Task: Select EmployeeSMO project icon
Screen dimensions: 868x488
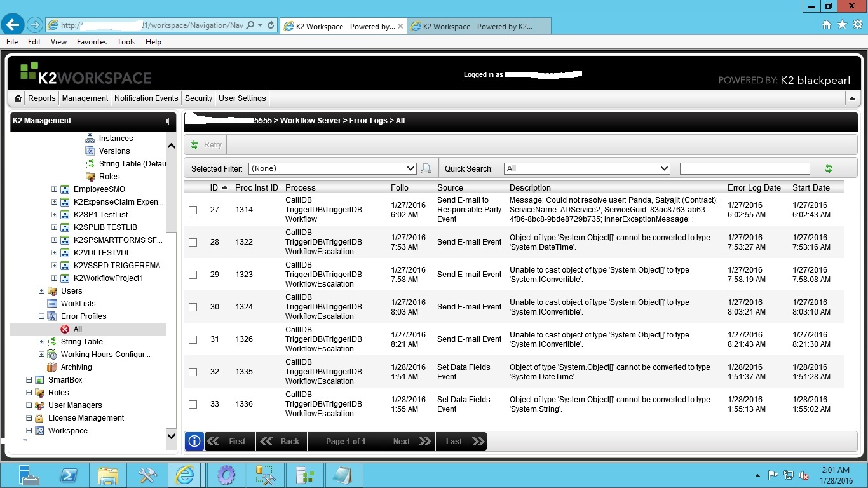Action: pyautogui.click(x=65, y=189)
